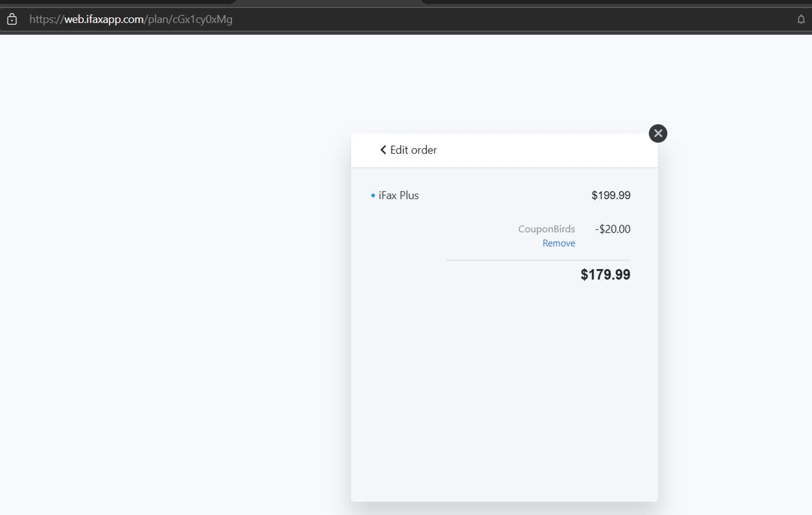The width and height of the screenshot is (812, 515).
Task: Click the site lock icon in address bar
Action: coord(12,19)
